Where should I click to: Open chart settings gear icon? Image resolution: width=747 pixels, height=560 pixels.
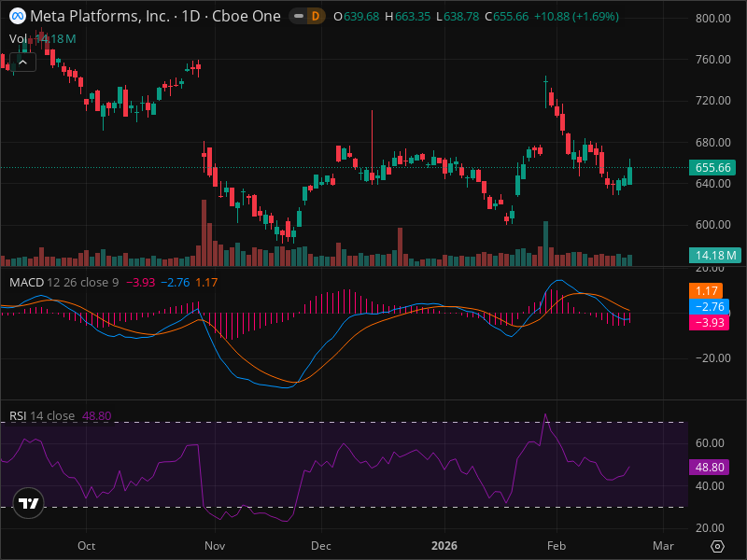pos(717,546)
